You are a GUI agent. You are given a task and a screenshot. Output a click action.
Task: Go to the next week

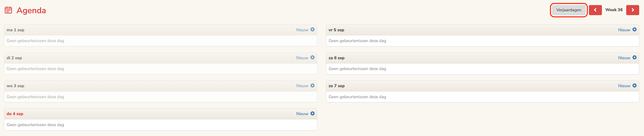coord(633,10)
